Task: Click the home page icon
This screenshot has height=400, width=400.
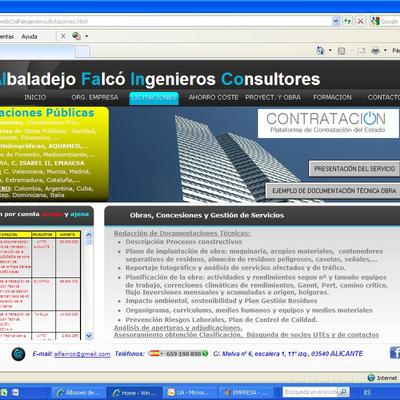Action: [x=320, y=51]
